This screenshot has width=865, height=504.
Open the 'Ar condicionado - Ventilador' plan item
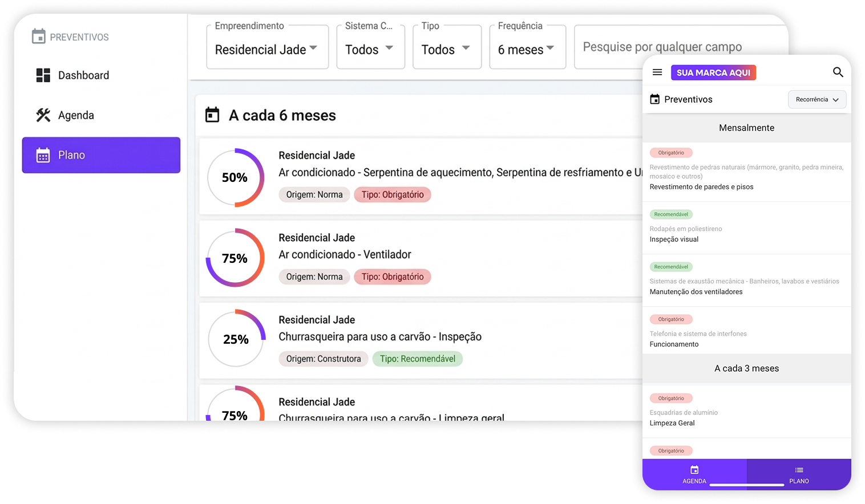pyautogui.click(x=345, y=254)
